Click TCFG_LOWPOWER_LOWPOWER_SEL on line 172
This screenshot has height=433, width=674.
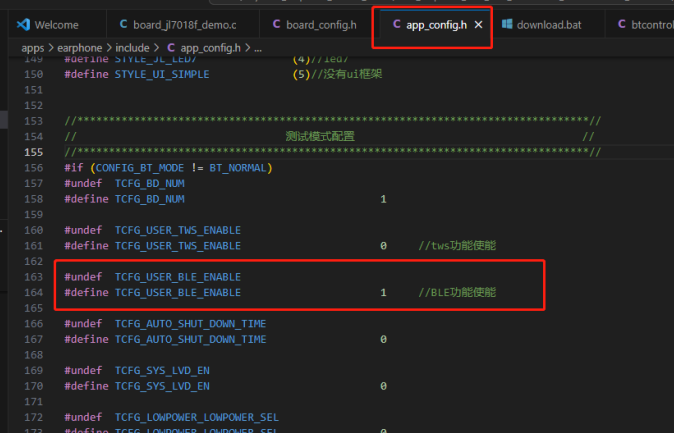pos(196,417)
